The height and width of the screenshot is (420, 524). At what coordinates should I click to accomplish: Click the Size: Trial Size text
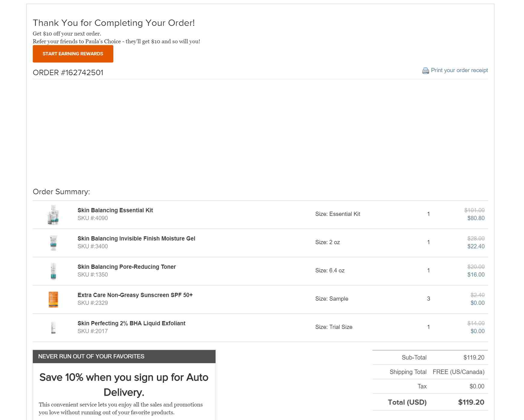click(334, 327)
